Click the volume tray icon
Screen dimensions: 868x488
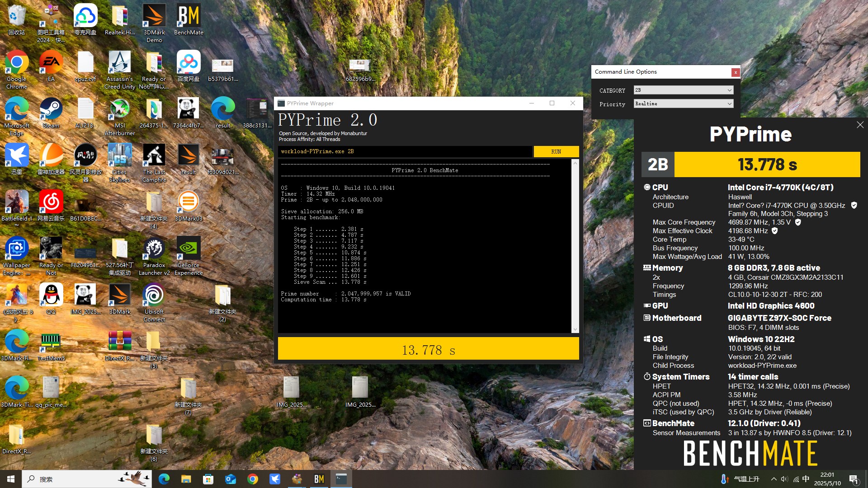tap(784, 479)
